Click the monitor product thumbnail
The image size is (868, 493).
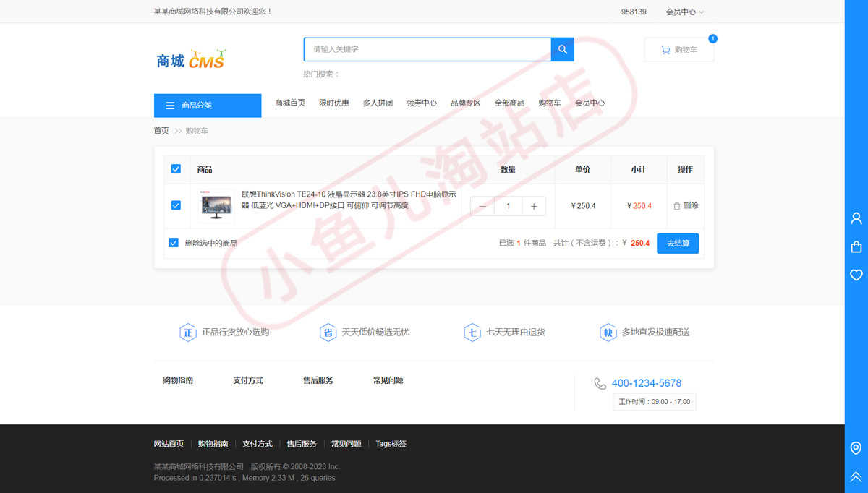point(216,206)
